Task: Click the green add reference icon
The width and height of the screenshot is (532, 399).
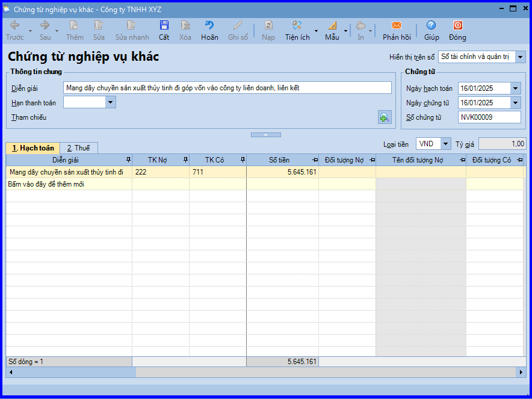Action: [384, 117]
